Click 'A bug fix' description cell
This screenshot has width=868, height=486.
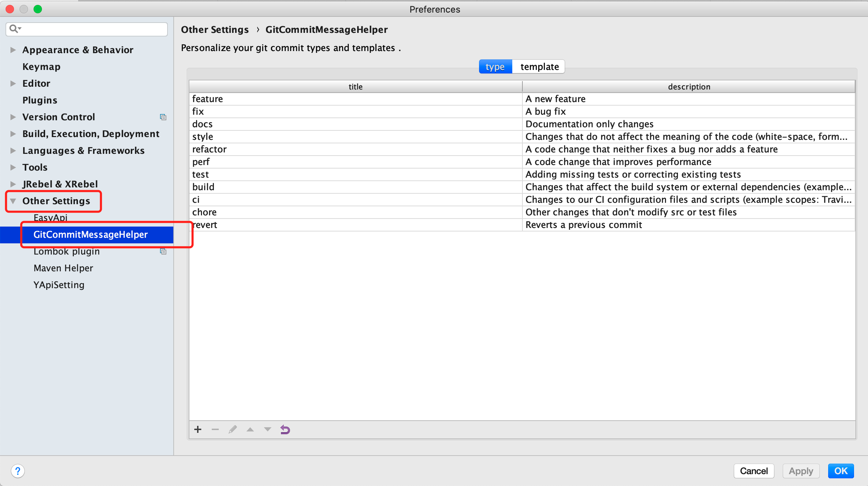click(689, 112)
